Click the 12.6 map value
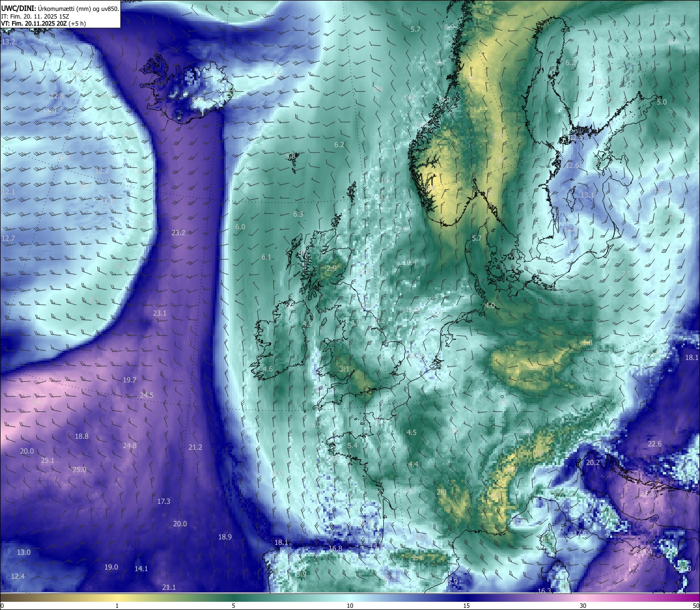Screen dimensions: 700x610 [572, 165]
